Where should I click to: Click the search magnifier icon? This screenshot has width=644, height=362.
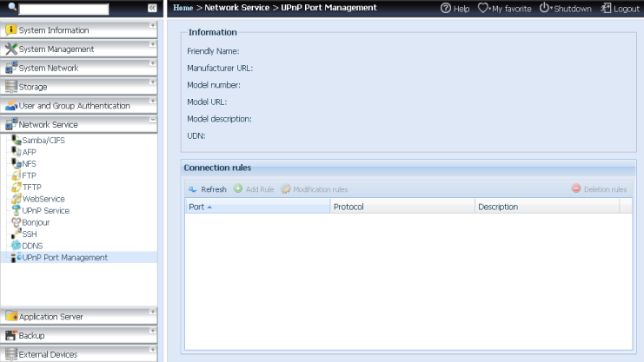pyautogui.click(x=12, y=7)
